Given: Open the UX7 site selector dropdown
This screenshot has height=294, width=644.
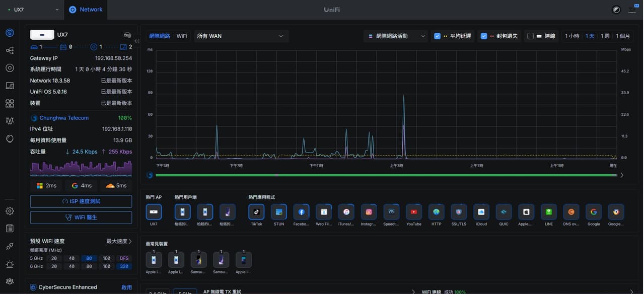Looking at the screenshot, I should point(32,10).
